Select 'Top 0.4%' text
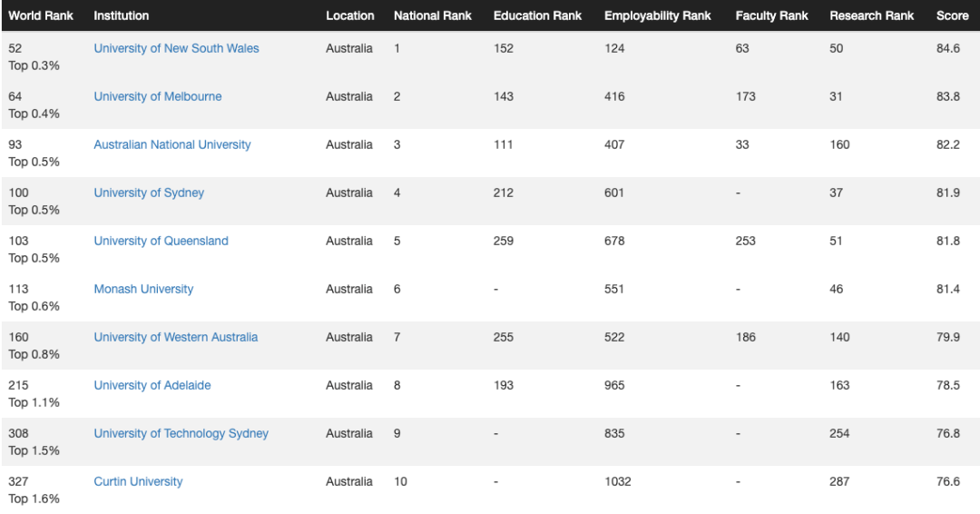This screenshot has height=514, width=980. coord(34,114)
